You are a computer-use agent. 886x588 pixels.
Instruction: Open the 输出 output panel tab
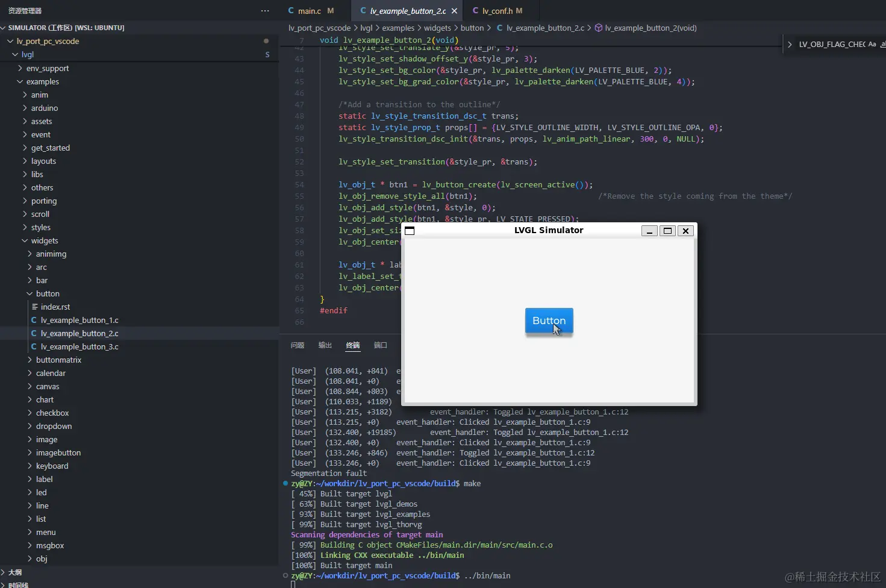325,345
